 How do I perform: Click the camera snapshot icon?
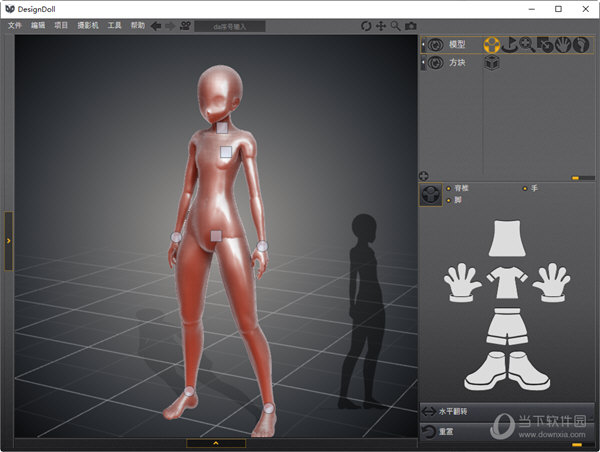(411, 26)
